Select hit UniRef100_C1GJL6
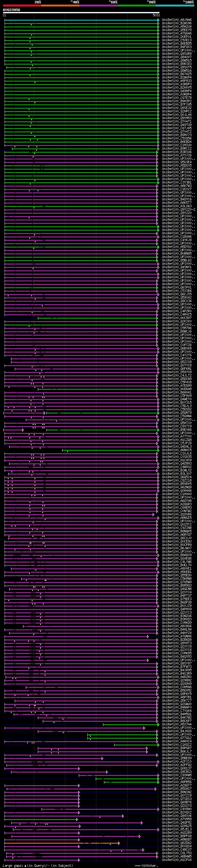The width and height of the screenshot is (197, 868). coord(177,454)
